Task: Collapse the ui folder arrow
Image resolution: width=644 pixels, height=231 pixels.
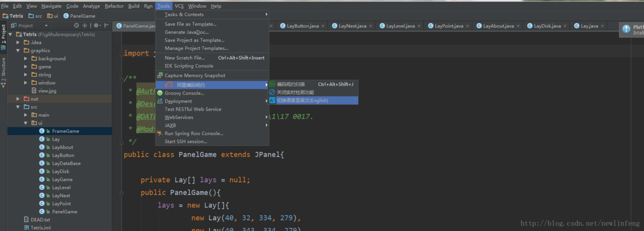Action: (x=26, y=123)
